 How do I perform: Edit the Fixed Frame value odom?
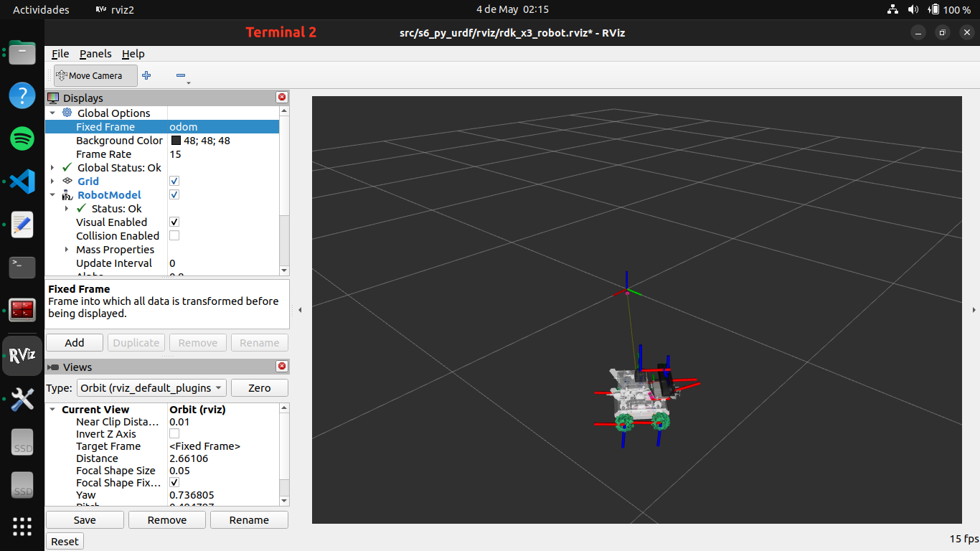(x=223, y=126)
